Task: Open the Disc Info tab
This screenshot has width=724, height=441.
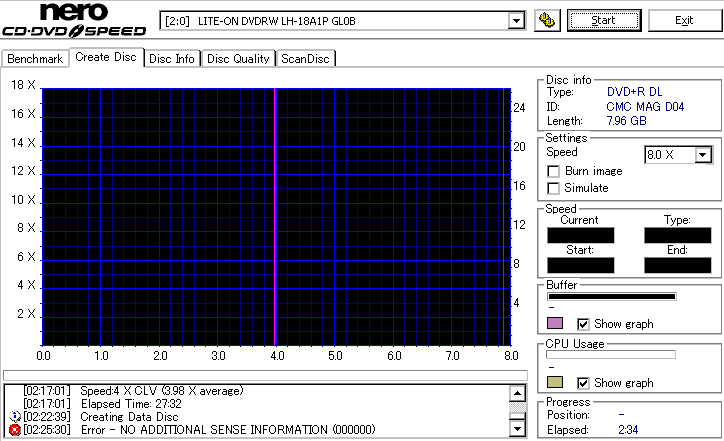Action: 172,59
